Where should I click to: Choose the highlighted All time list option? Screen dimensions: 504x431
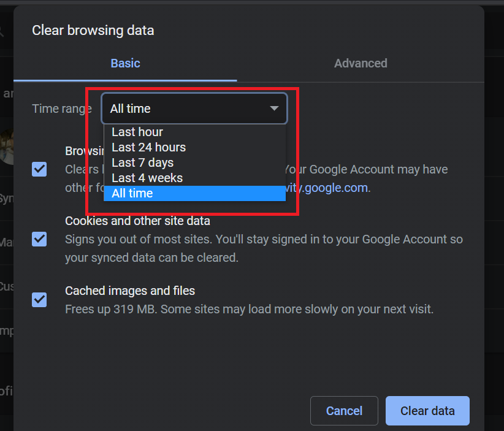coord(132,193)
